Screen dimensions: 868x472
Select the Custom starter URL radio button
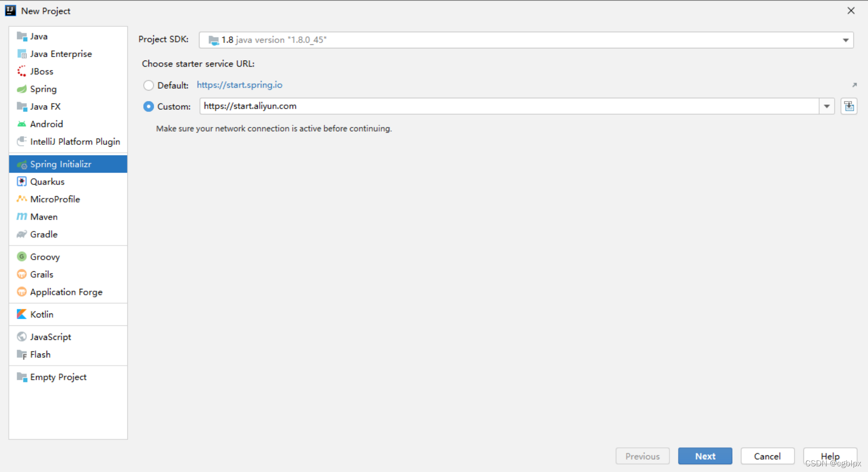tap(148, 106)
